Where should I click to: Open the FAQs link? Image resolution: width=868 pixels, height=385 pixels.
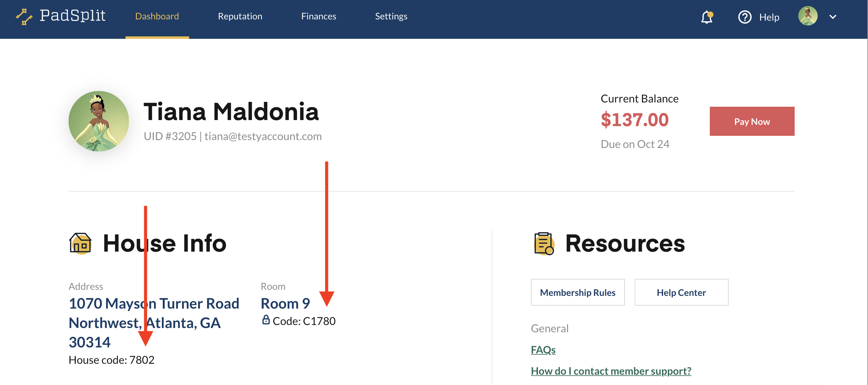(x=543, y=350)
